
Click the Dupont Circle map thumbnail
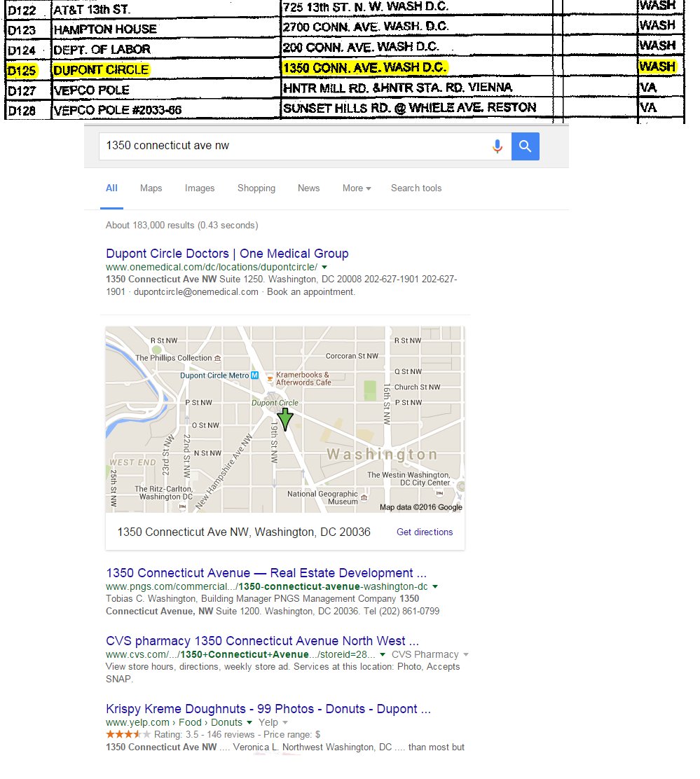point(285,420)
